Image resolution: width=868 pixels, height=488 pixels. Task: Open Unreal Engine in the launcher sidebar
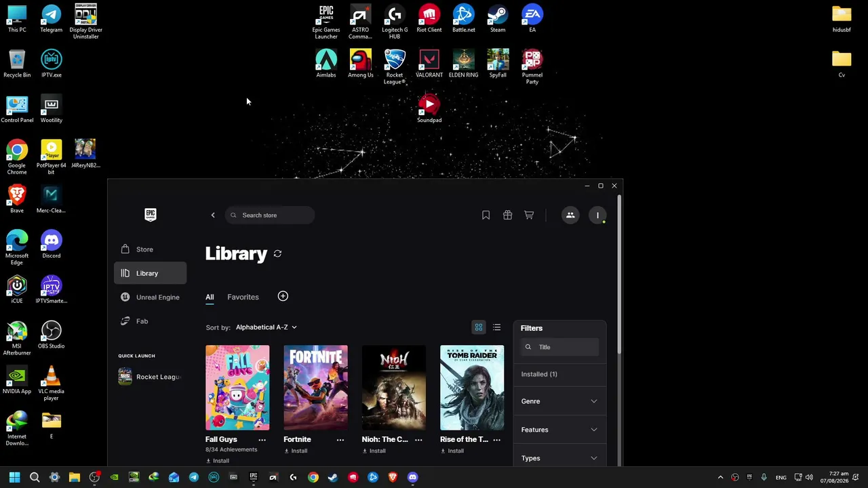click(x=151, y=297)
